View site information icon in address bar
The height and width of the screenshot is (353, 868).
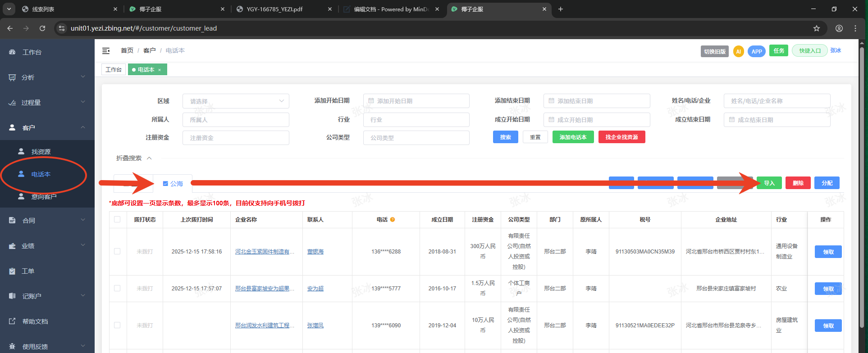pos(62,28)
